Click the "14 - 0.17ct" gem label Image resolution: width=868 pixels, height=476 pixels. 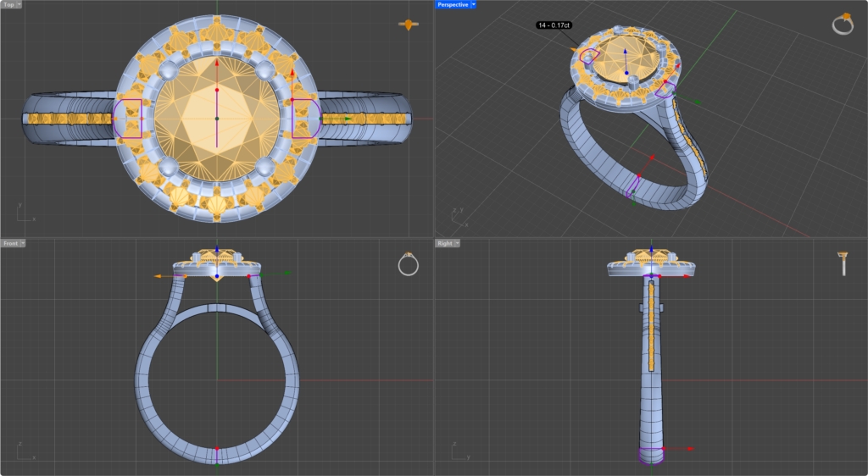point(554,25)
